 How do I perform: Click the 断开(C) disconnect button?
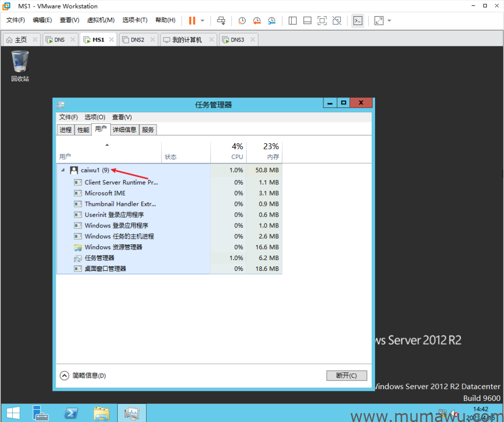point(346,375)
